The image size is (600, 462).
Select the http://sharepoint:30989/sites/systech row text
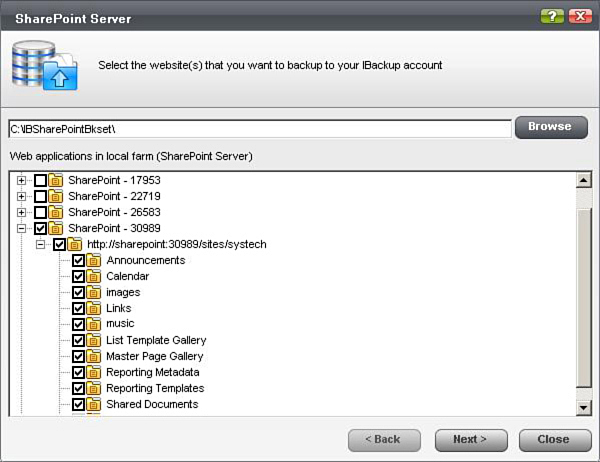pos(177,244)
